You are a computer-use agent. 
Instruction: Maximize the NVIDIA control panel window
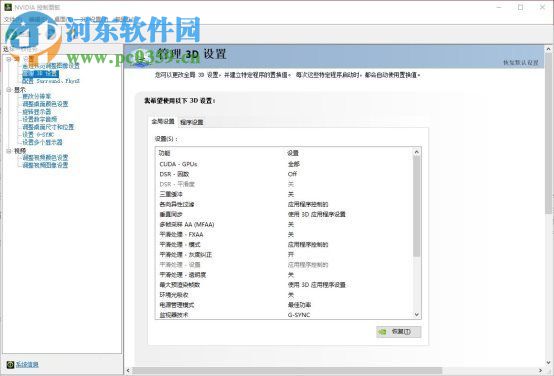520,7
